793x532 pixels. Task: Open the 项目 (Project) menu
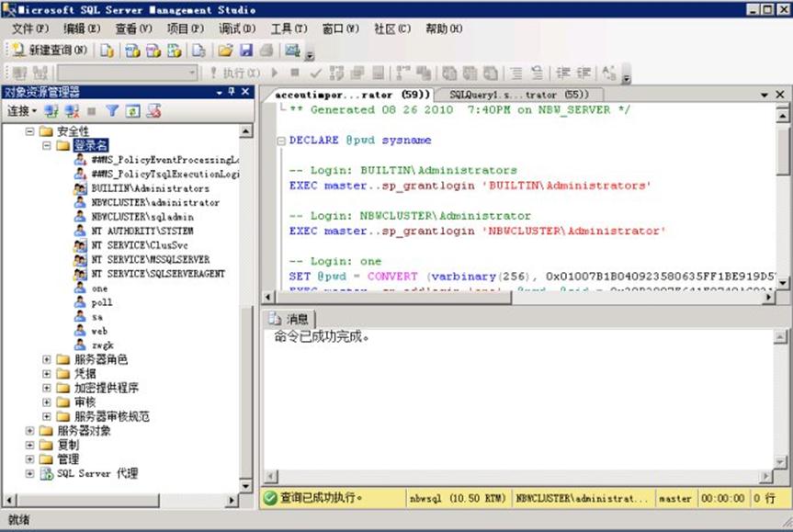(185, 28)
